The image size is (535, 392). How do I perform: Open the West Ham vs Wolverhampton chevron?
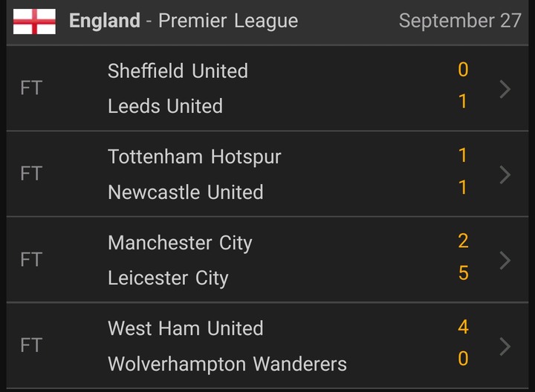point(505,346)
